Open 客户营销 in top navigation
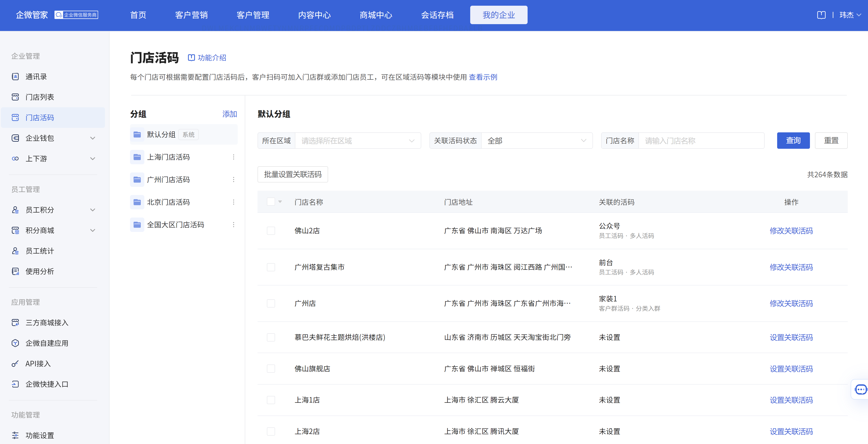 (x=191, y=15)
